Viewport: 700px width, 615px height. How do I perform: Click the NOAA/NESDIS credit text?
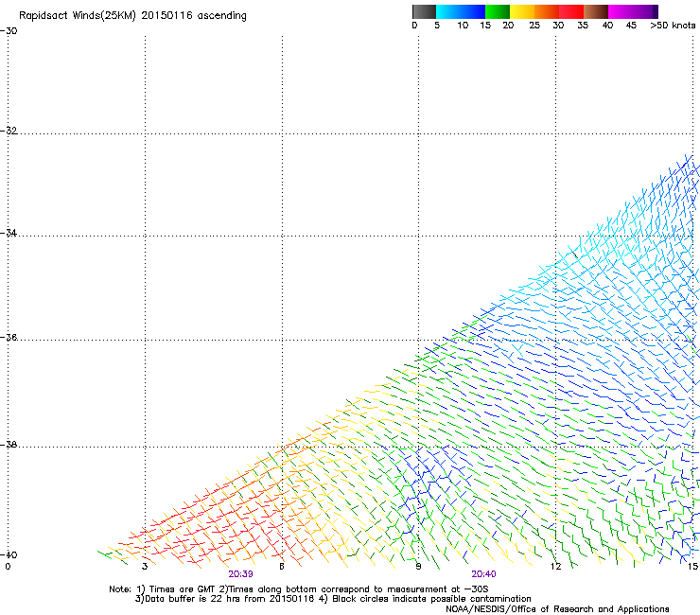557,608
